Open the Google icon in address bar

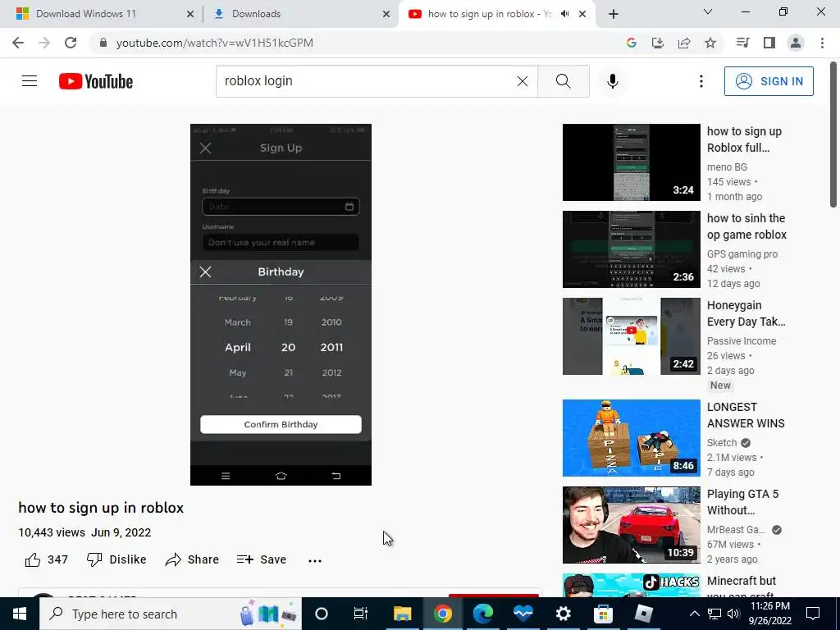point(632,43)
